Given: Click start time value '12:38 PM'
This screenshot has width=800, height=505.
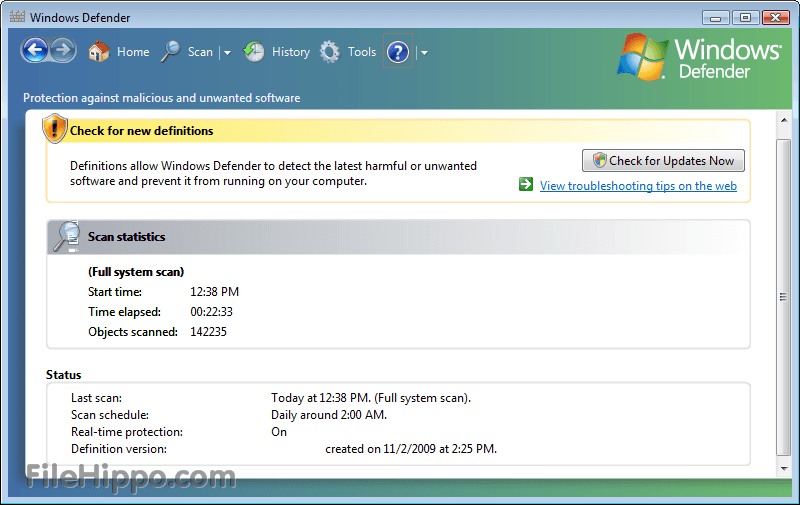Looking at the screenshot, I should point(214,292).
